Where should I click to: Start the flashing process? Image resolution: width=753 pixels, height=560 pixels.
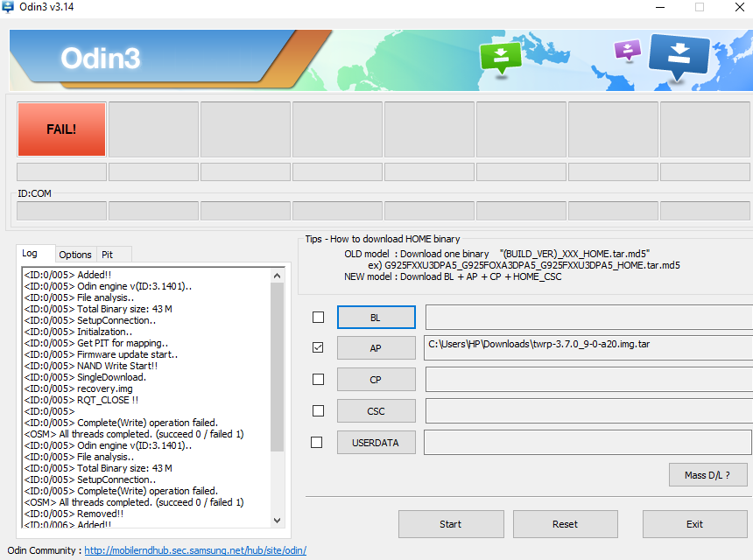pos(451,524)
